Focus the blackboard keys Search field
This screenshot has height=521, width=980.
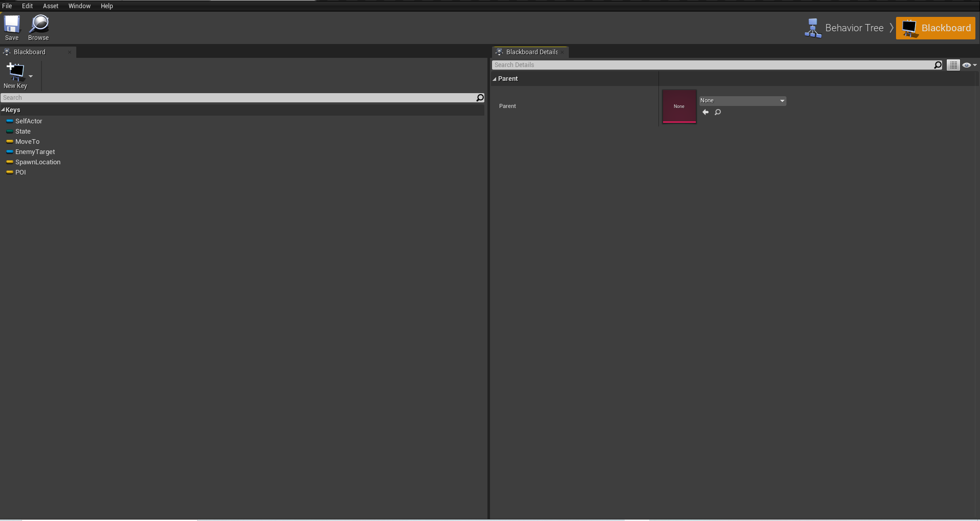238,98
